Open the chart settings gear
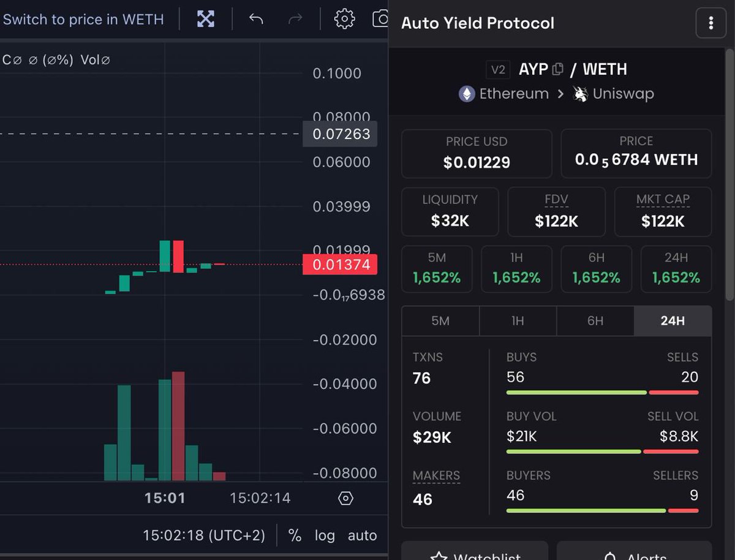The image size is (735, 560). (x=344, y=18)
